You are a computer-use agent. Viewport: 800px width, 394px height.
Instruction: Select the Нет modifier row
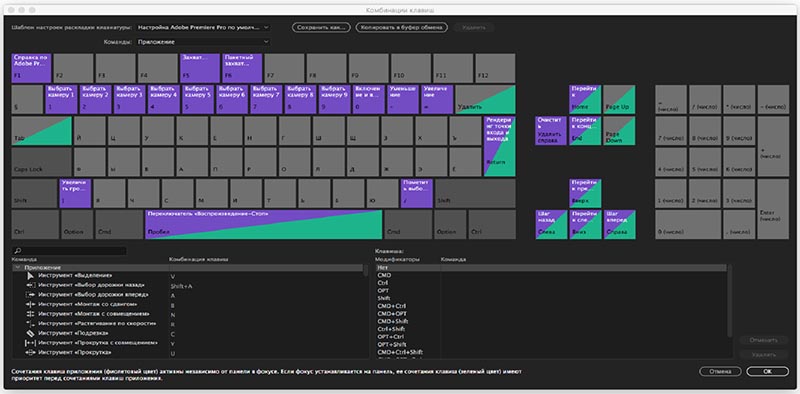[x=551, y=267]
